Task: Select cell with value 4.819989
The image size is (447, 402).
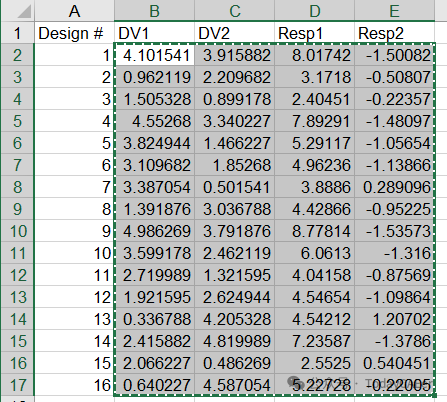Action: [235, 341]
